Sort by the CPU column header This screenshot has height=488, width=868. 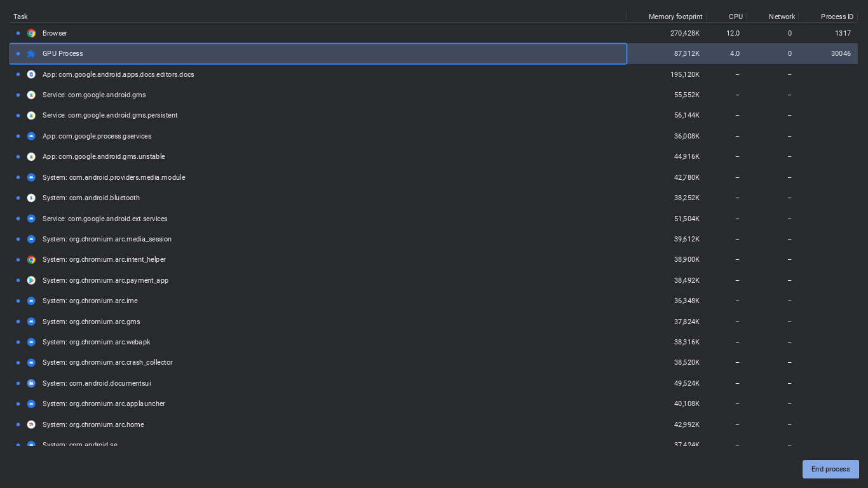(726, 17)
